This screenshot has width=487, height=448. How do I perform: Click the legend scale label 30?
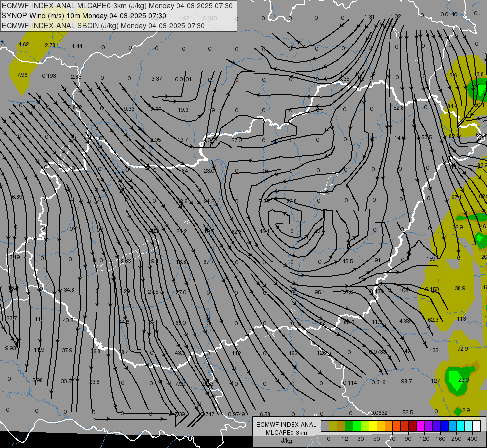pyautogui.click(x=360, y=439)
